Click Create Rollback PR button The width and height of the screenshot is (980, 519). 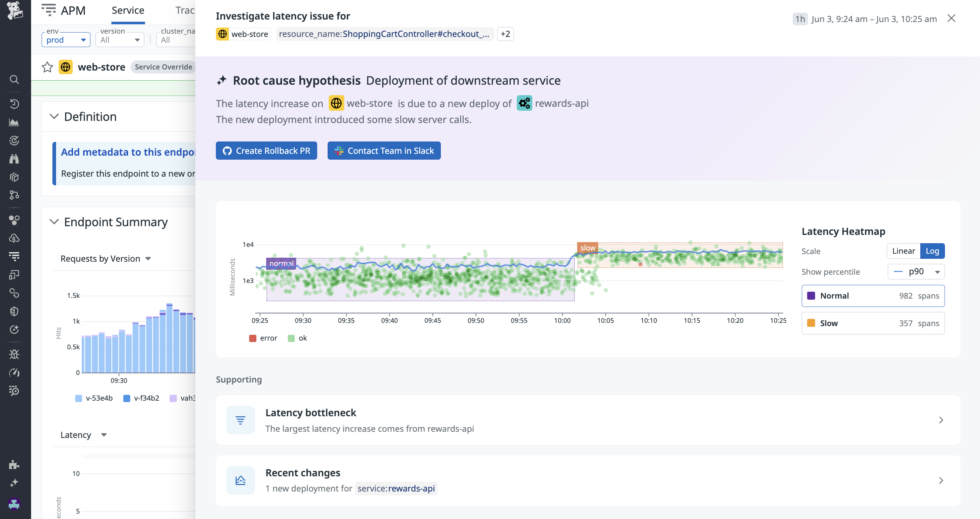(x=266, y=151)
